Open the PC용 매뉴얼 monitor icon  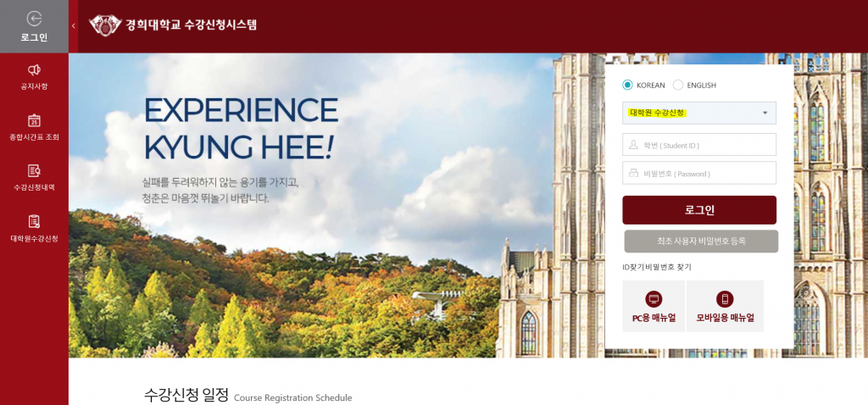[654, 299]
